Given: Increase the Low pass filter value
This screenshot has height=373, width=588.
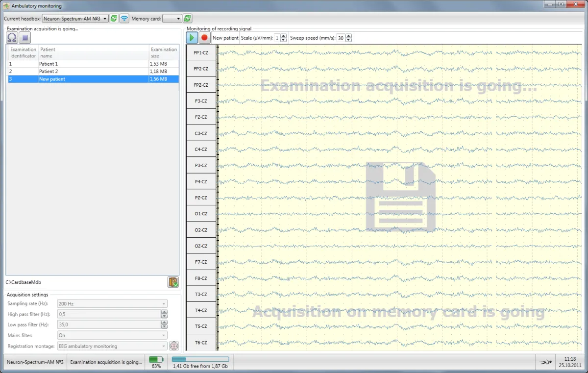Looking at the screenshot, I should (x=164, y=323).
